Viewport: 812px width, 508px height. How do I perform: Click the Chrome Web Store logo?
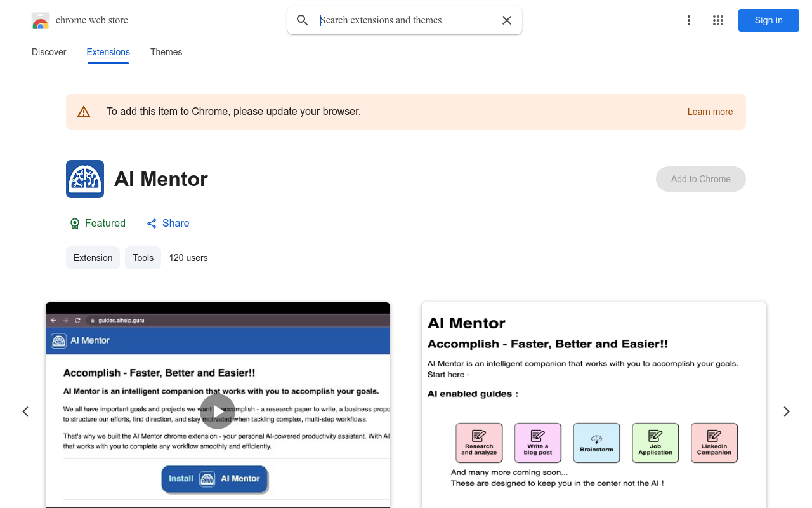[41, 21]
